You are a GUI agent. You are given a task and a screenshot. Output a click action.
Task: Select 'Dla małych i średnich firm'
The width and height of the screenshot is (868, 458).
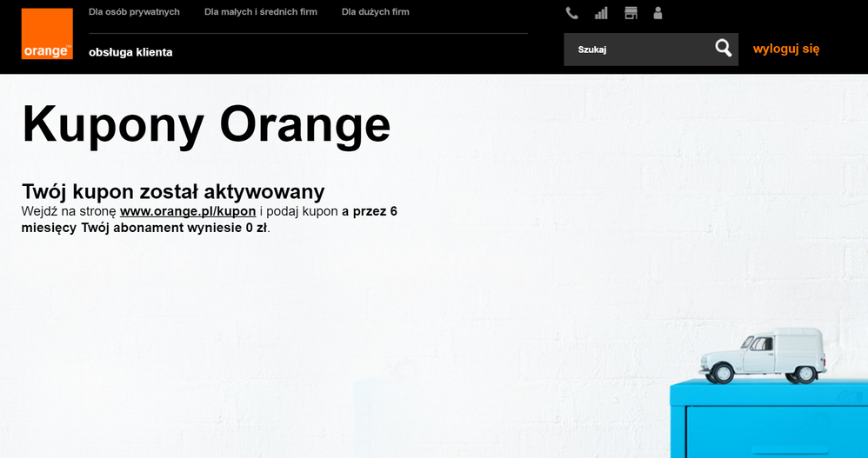tap(261, 11)
